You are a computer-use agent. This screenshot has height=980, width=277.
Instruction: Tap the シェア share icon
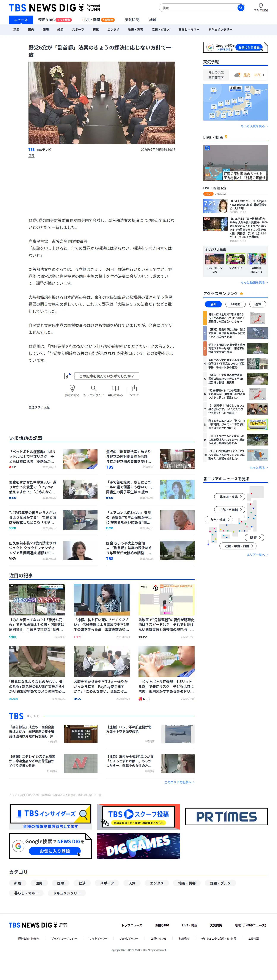(135, 390)
